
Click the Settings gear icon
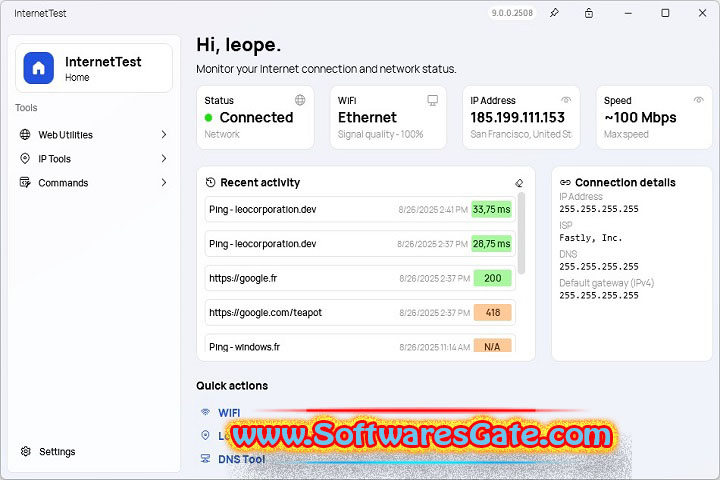(x=26, y=451)
